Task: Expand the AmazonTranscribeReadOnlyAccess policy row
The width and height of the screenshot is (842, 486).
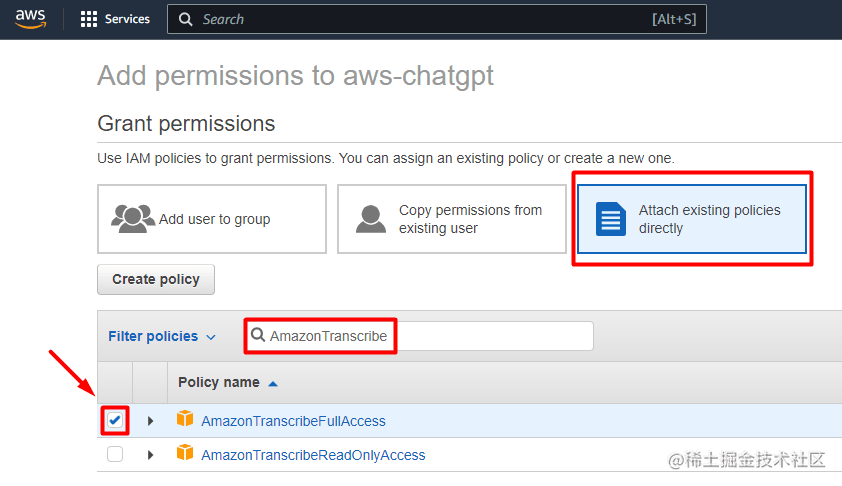Action: [151, 454]
